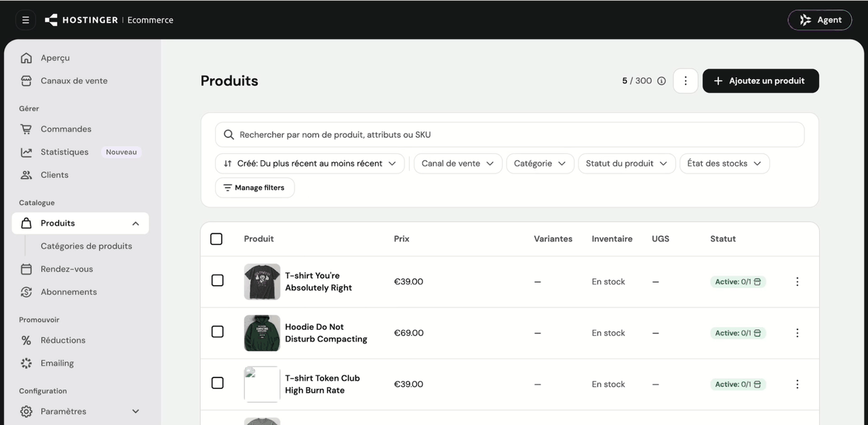Open the Agent assistant button
Viewport: 868px width, 425px height.
820,20
